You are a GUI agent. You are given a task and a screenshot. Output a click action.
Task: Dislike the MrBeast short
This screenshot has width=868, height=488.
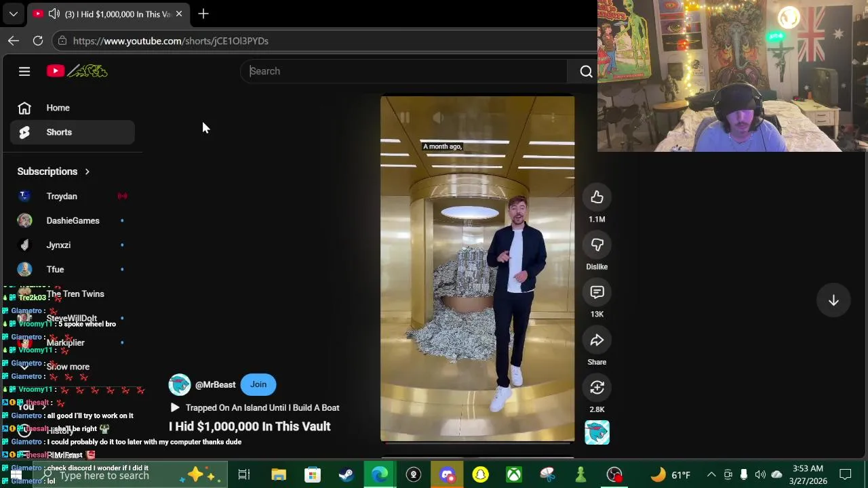(x=597, y=245)
